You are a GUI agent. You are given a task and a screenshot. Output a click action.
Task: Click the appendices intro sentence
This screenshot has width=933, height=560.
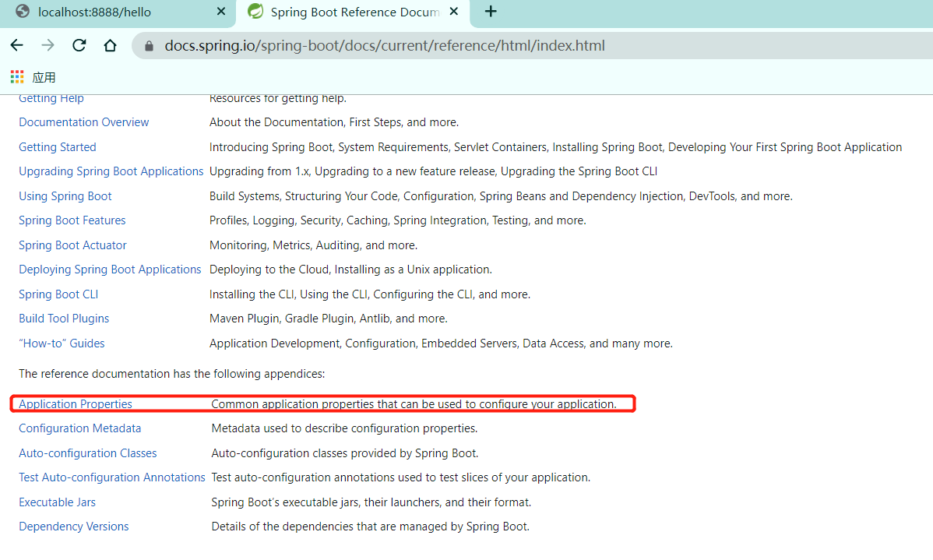click(x=172, y=374)
